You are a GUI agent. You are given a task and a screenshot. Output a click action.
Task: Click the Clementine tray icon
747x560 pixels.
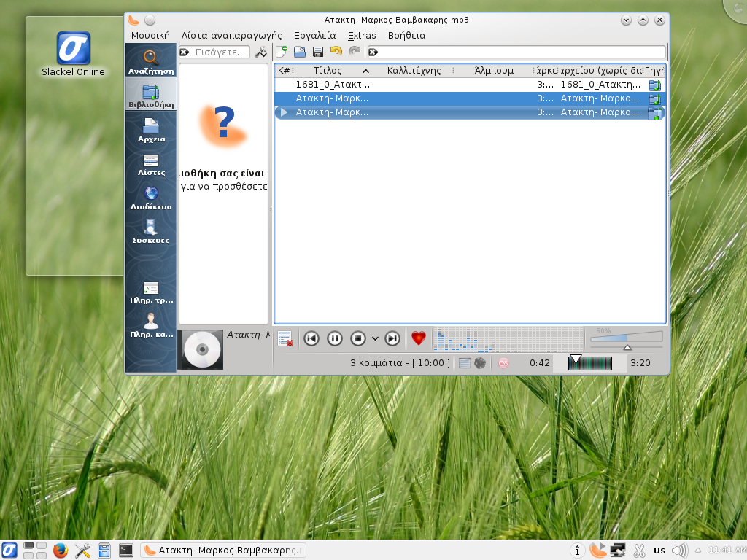[598, 551]
